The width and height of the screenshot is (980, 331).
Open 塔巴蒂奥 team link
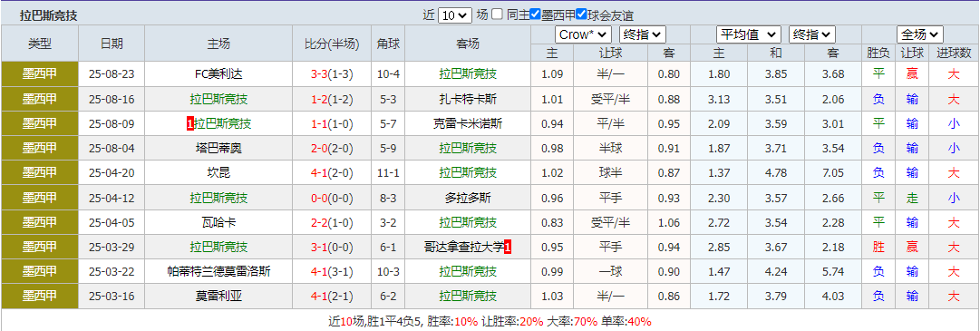(218, 149)
